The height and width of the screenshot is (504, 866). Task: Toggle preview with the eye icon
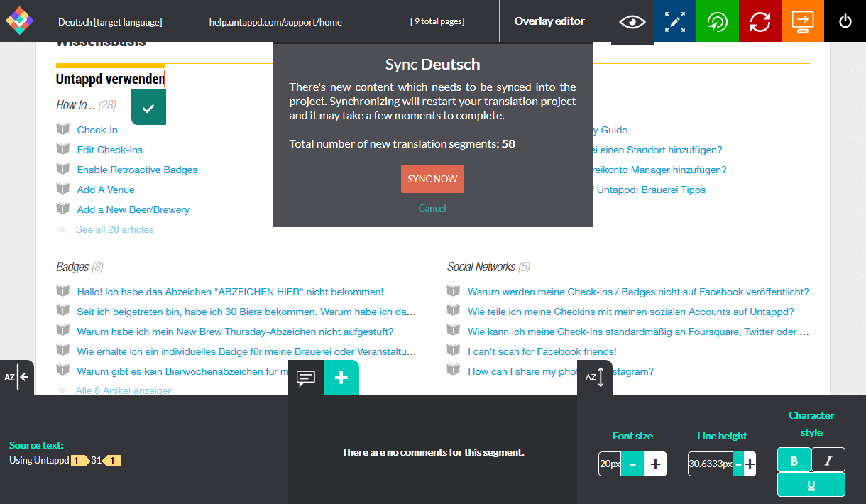632,22
